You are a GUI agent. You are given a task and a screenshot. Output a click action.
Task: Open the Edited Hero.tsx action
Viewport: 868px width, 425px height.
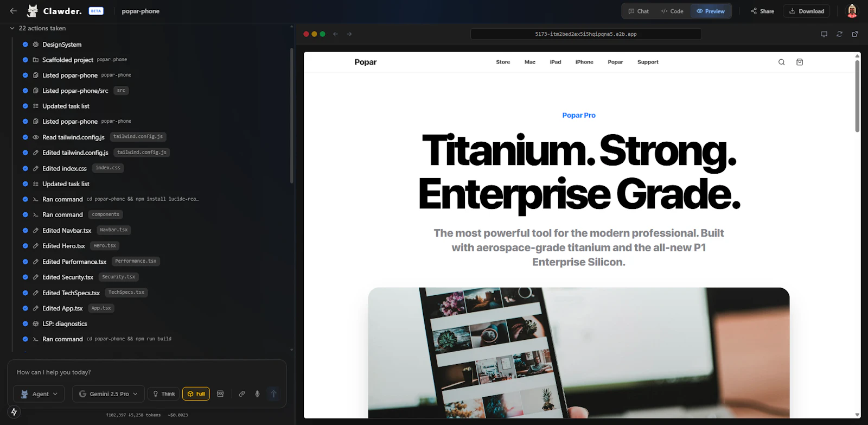point(71,246)
